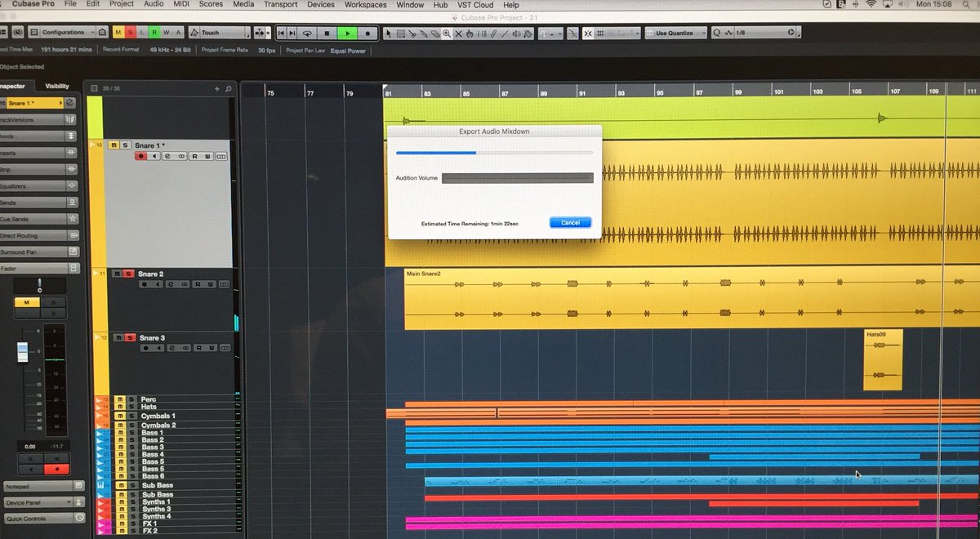Click the Audition Volume slider
This screenshot has height=539, width=980.
click(x=517, y=178)
